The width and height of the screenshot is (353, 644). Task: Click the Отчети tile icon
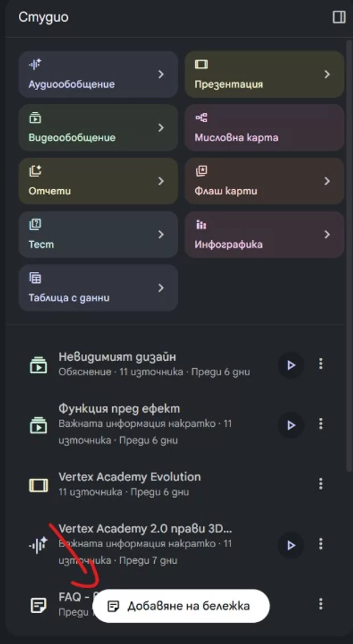tap(35, 170)
